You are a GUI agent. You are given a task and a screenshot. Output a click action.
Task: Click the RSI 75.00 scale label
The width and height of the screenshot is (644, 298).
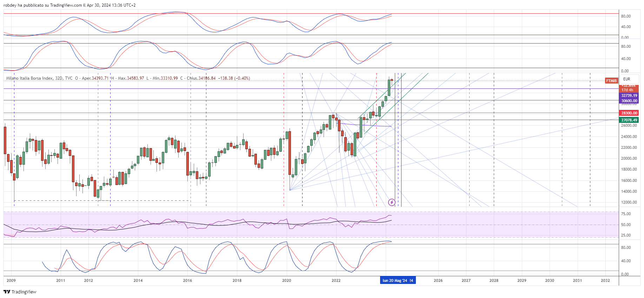click(626, 214)
